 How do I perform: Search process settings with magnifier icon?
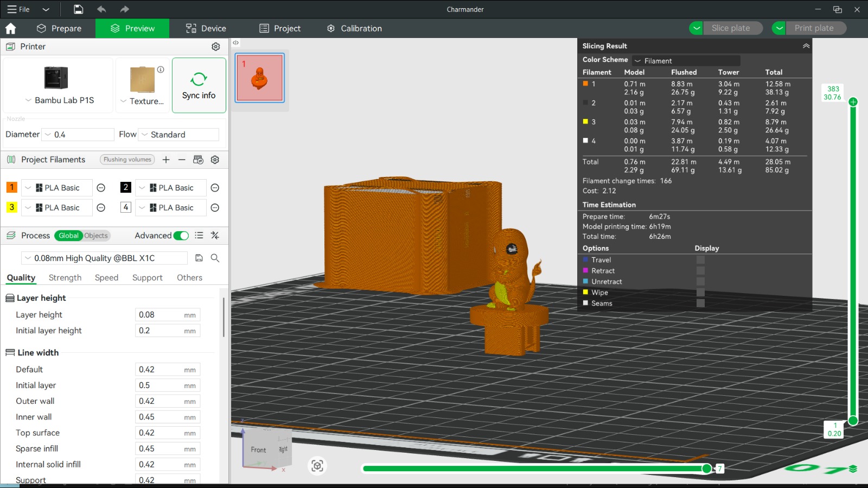[x=215, y=258]
